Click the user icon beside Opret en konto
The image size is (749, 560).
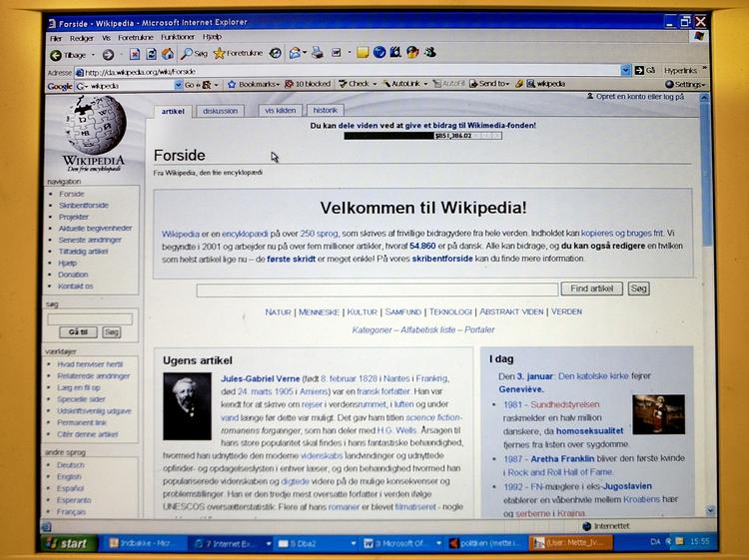point(590,96)
